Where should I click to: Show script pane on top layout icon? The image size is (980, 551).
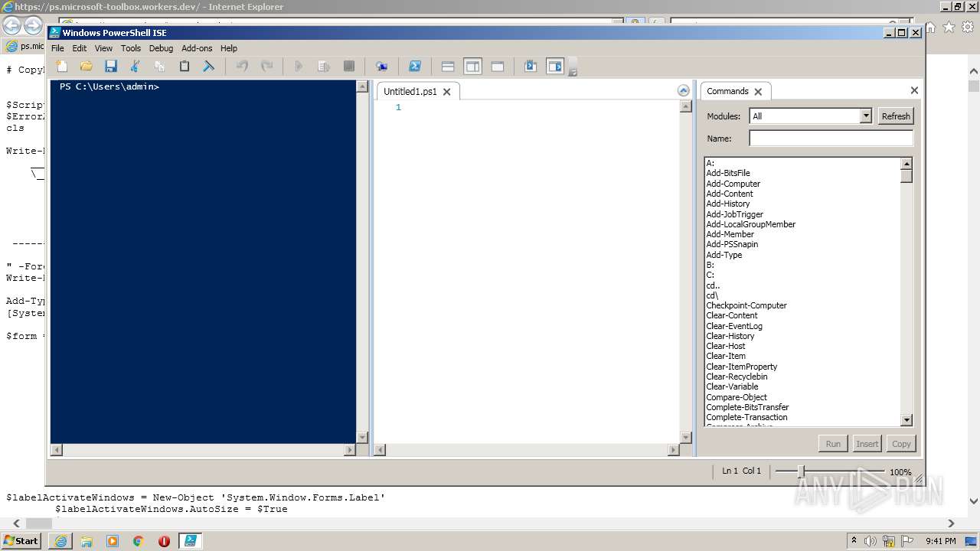click(448, 67)
